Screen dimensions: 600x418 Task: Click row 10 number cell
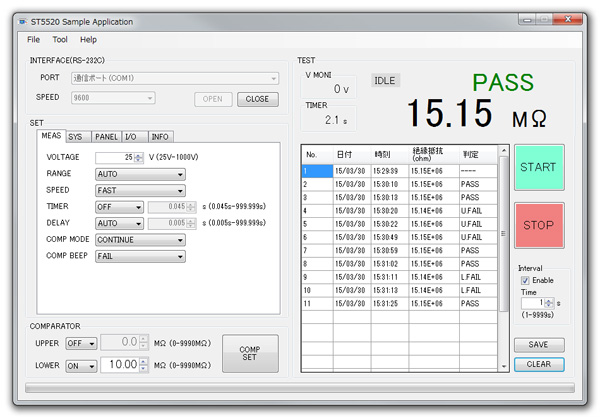click(x=317, y=291)
